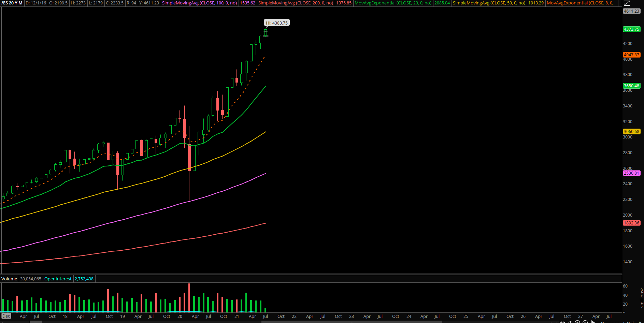Click the millions label on volume axis
Screen dimensions: 644x323
[x=642, y=297]
